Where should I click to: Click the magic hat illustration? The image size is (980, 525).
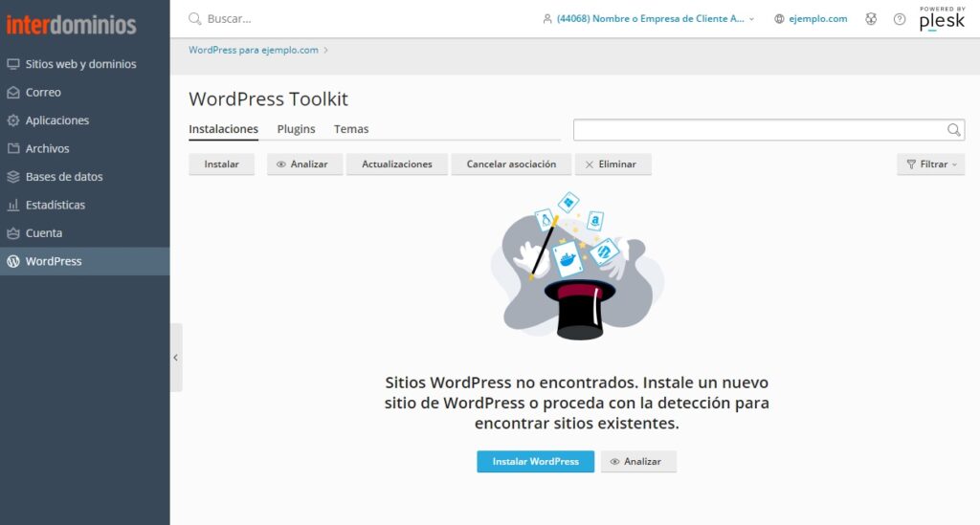click(x=577, y=267)
